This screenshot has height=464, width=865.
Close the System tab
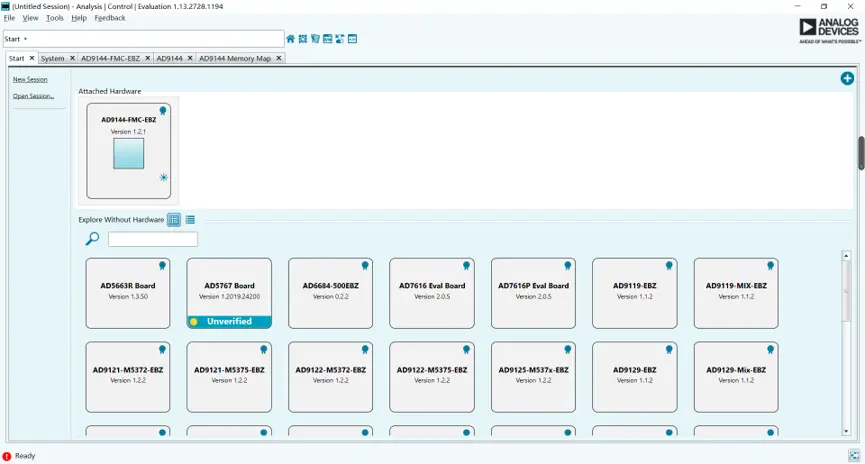click(72, 58)
